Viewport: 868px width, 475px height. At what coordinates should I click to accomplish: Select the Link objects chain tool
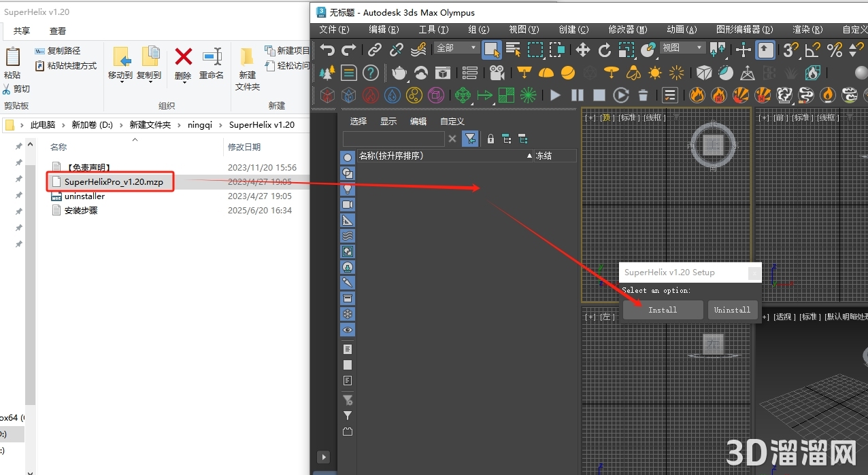point(375,50)
